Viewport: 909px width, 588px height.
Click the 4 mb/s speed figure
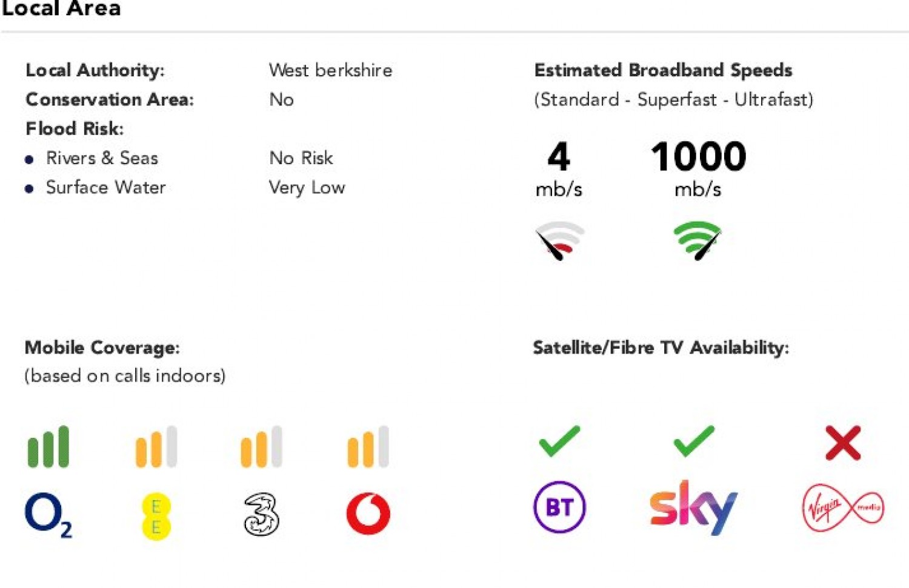(559, 168)
